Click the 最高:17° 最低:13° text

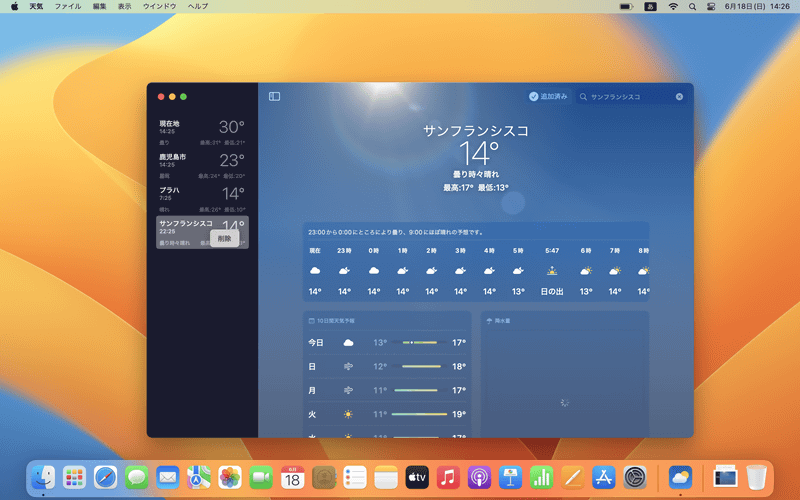[476, 188]
